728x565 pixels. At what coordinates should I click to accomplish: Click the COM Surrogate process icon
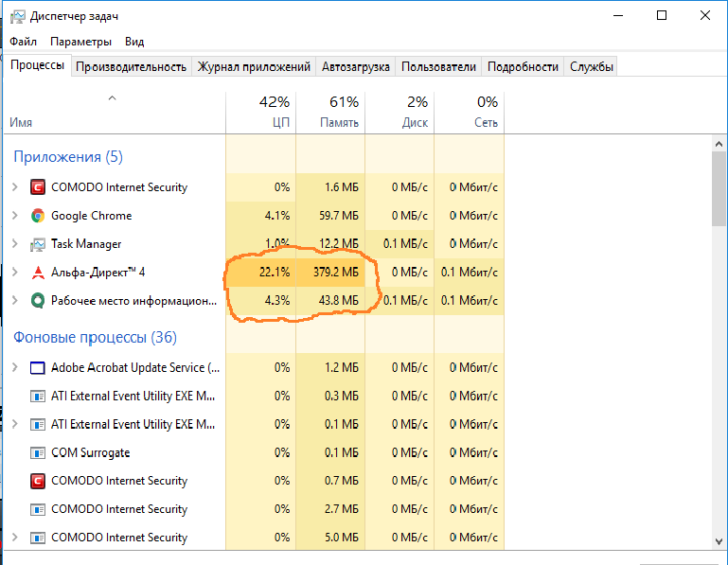click(x=38, y=452)
